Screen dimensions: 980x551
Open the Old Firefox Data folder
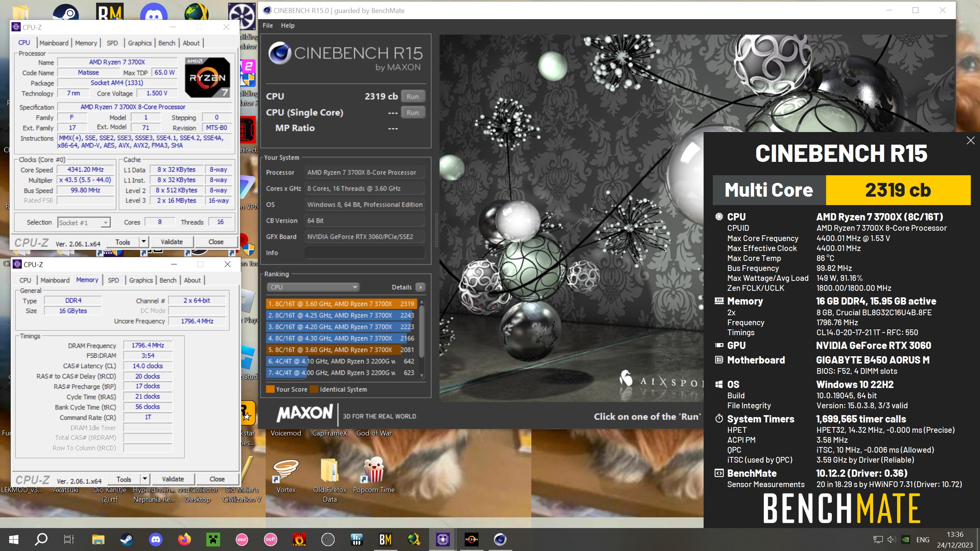[330, 480]
